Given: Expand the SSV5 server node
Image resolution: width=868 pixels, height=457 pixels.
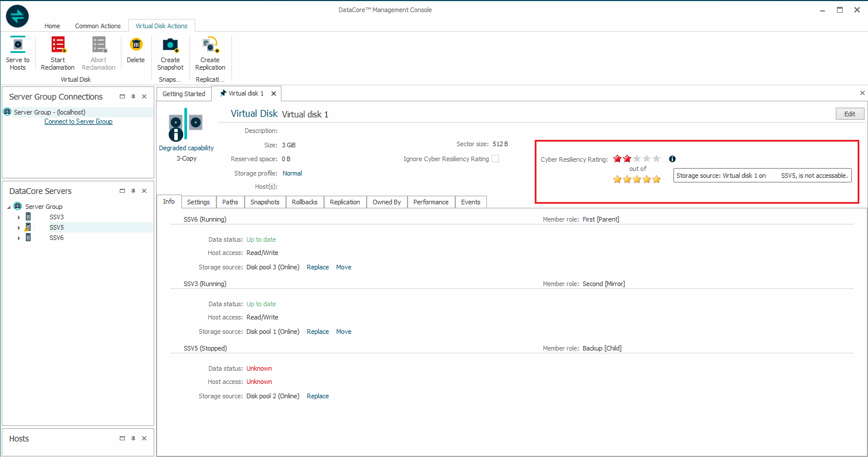Looking at the screenshot, I should coord(19,228).
